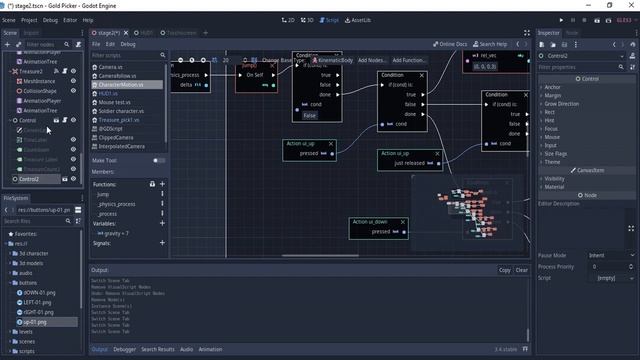Switch to the Debugger panel
This screenshot has width=640, height=360.
click(x=124, y=349)
